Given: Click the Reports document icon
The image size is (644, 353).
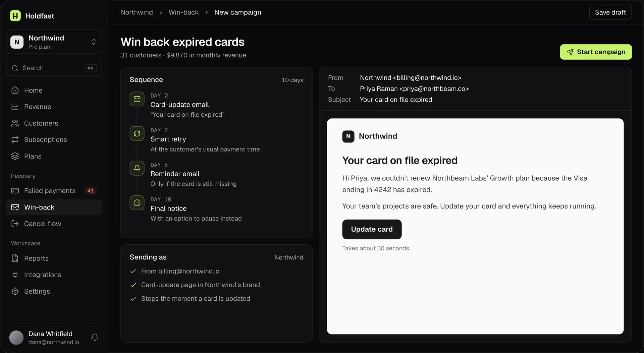Looking at the screenshot, I should point(15,258).
